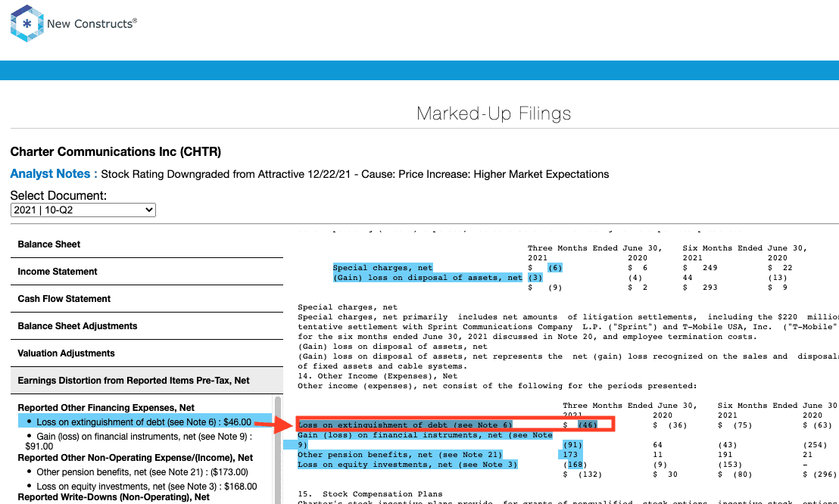Click the highlighted 173 value

tap(570, 455)
